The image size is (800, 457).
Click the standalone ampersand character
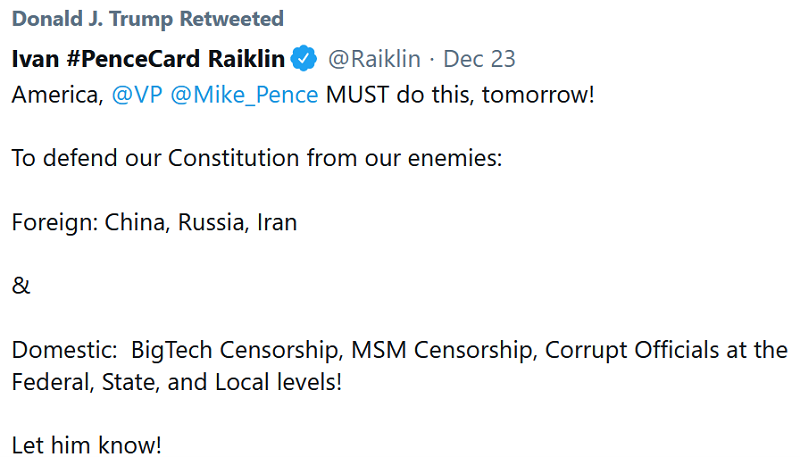click(21, 286)
